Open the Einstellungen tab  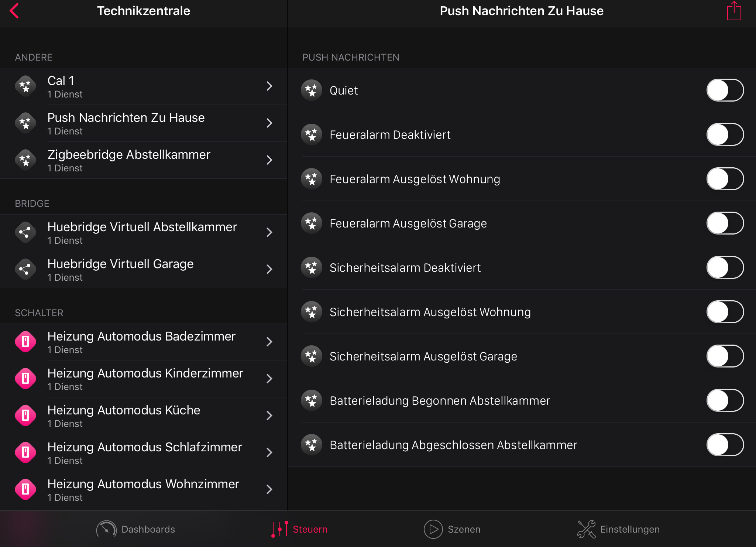click(619, 529)
